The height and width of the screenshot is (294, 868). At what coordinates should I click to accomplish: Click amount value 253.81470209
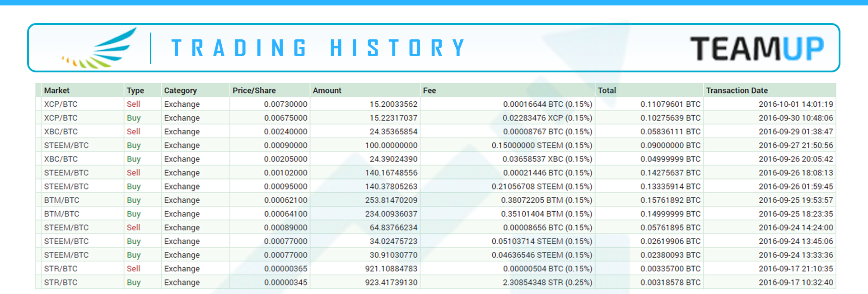pos(392,200)
